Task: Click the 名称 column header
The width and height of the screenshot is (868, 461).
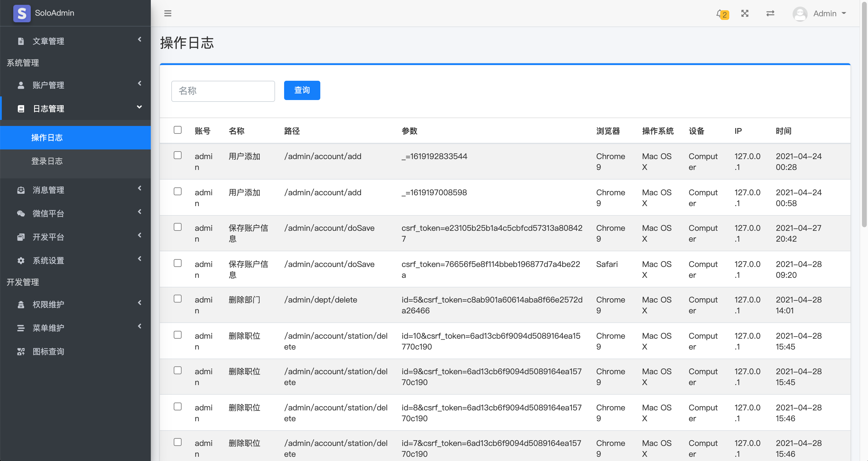Action: [236, 131]
